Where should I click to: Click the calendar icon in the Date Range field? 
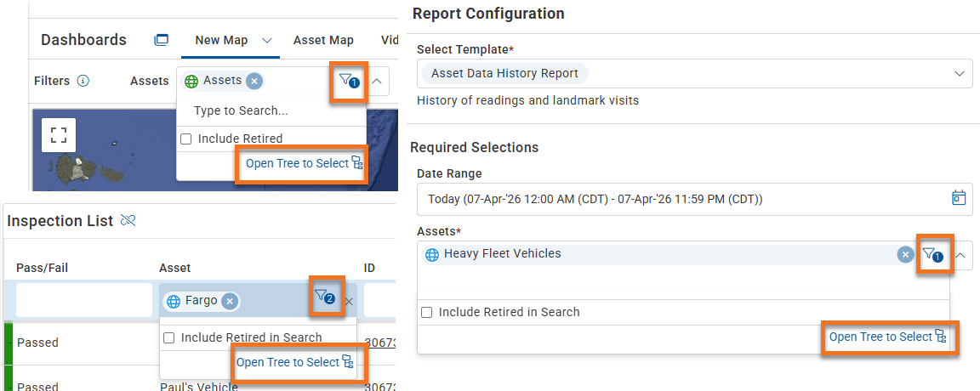click(x=958, y=198)
